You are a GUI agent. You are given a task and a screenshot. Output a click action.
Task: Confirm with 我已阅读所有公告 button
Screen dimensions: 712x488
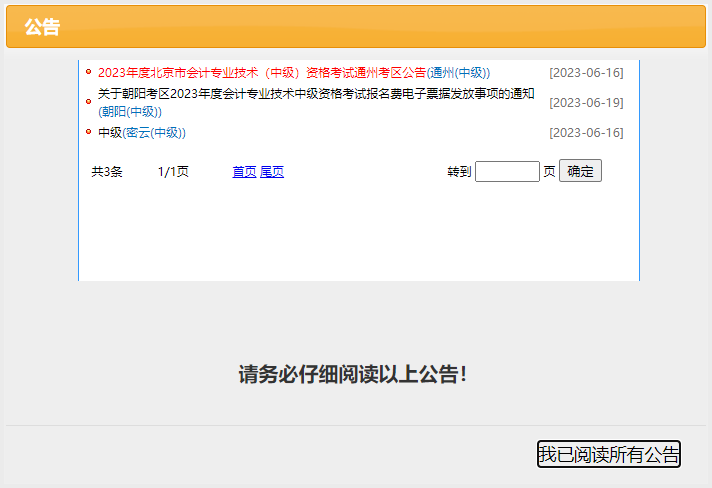click(608, 454)
